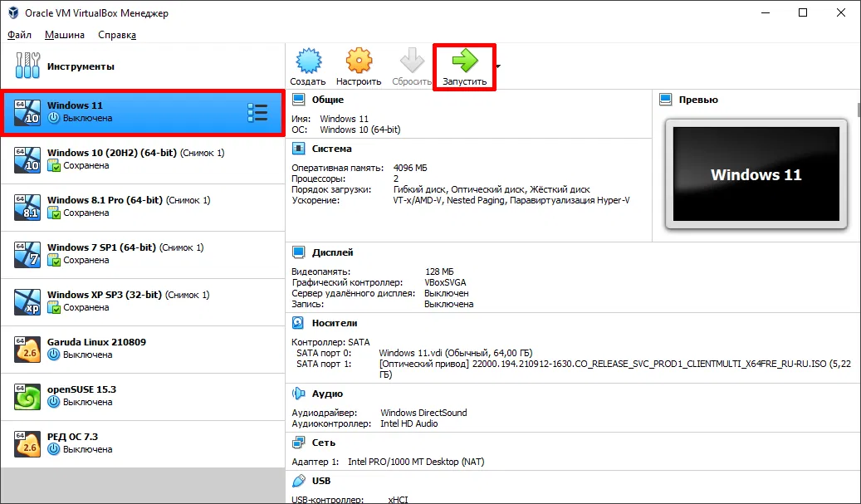Open the Машина menu
The image size is (861, 504).
(64, 35)
